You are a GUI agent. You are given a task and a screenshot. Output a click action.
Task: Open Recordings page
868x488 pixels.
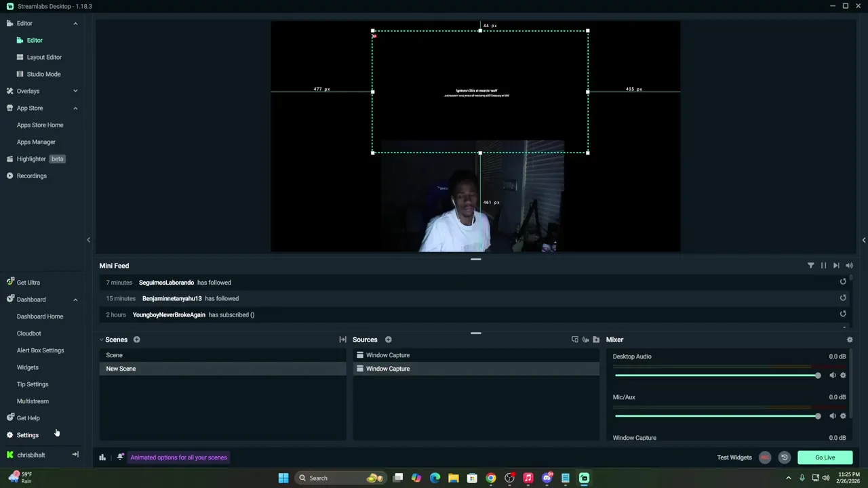pos(26,176)
